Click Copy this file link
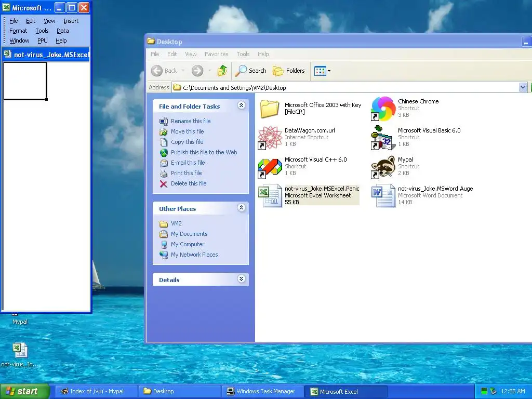The image size is (532, 399). [187, 142]
